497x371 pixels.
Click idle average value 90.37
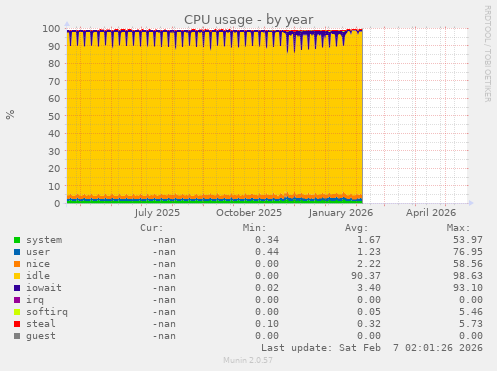point(366,276)
